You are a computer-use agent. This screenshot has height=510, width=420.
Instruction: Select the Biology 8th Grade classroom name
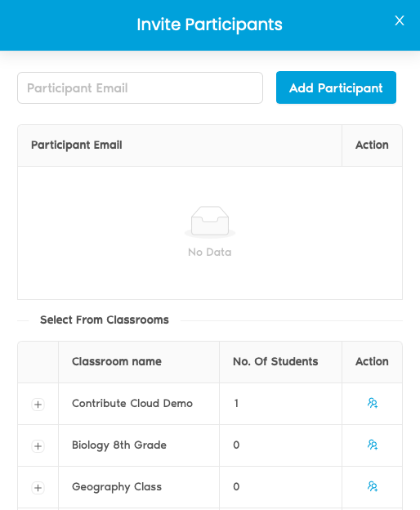click(119, 445)
